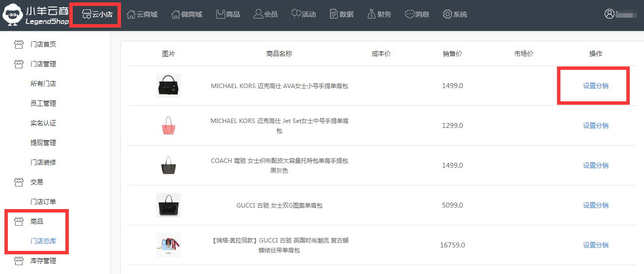This screenshot has height=274, width=644.
Task: Open the pink Jet Set bag thumbnail
Action: pos(169,125)
